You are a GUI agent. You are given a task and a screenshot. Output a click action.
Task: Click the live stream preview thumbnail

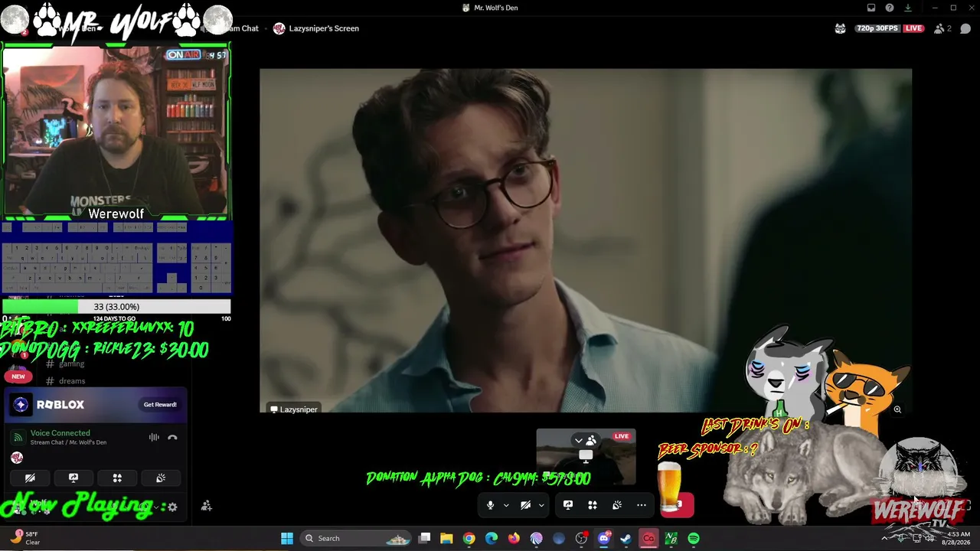click(x=586, y=457)
